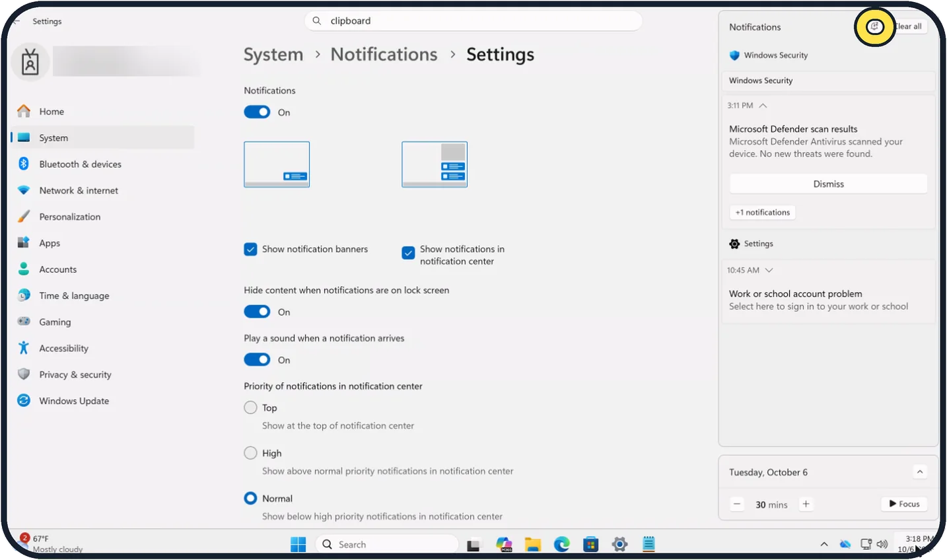Select the Normal priority radio button

250,499
